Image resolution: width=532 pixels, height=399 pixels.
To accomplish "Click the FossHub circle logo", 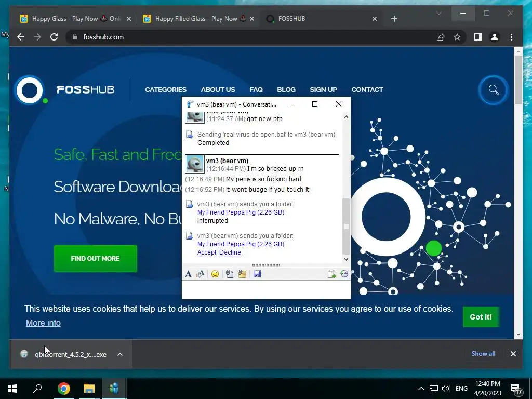I will point(30,90).
